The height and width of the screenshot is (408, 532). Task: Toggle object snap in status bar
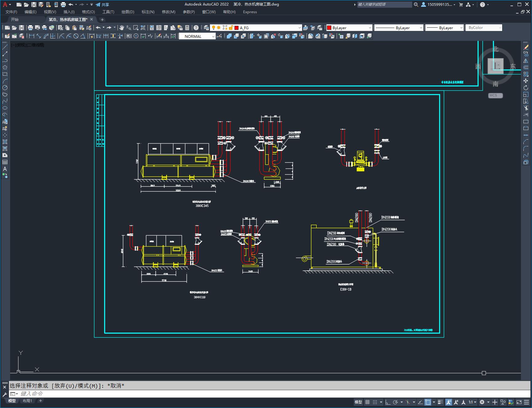click(428, 402)
